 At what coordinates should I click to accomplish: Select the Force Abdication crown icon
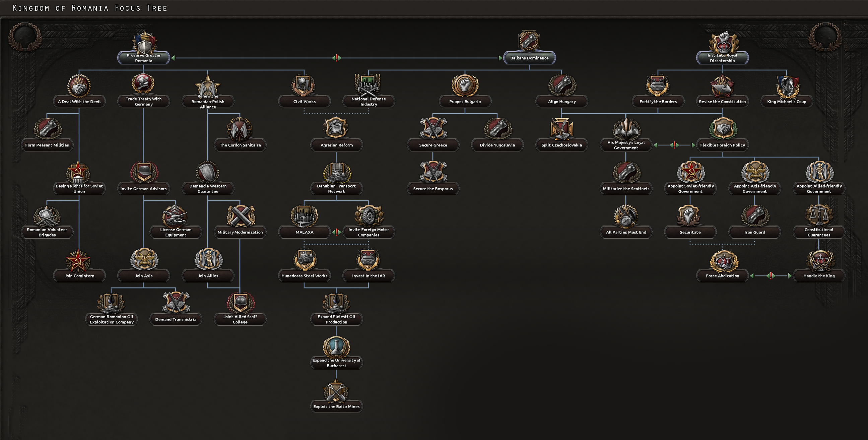724,261
